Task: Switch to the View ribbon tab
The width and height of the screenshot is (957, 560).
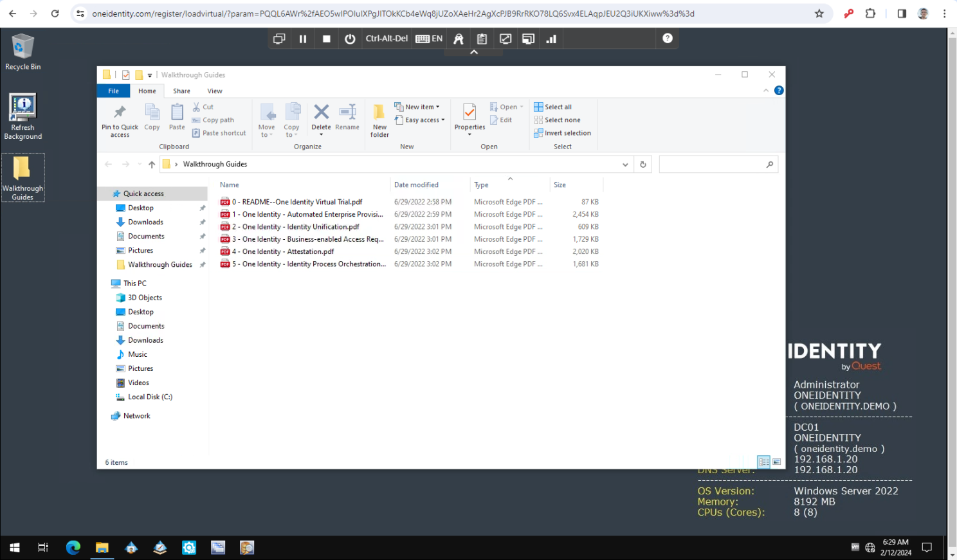Action: pyautogui.click(x=215, y=91)
